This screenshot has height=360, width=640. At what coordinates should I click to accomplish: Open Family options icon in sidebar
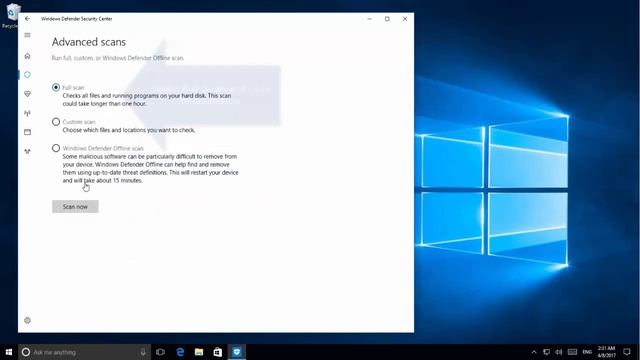pos(27,151)
